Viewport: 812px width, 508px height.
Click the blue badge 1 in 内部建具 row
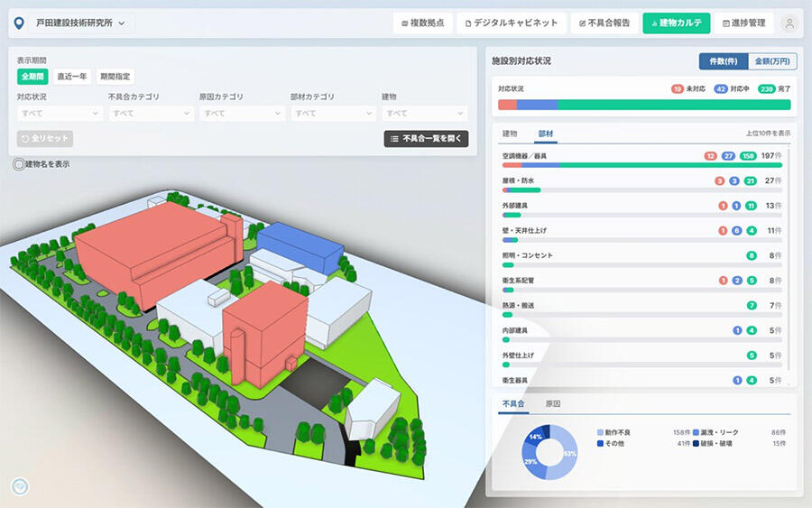(x=737, y=330)
